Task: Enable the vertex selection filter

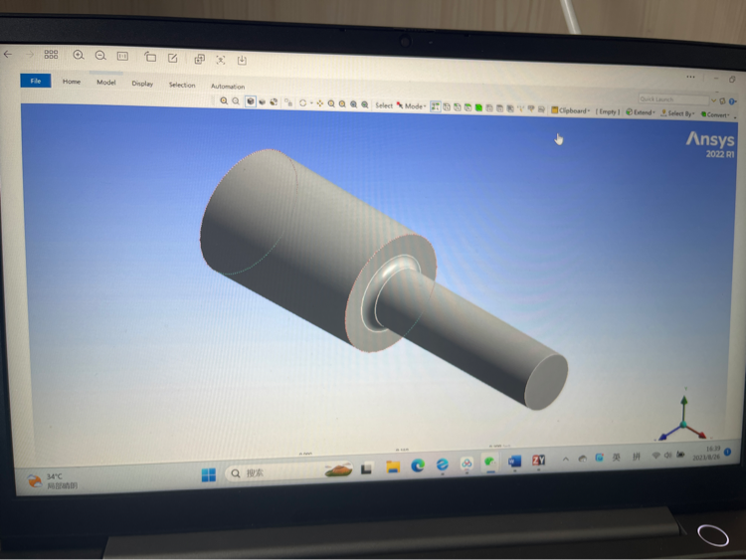Action: 447,107
